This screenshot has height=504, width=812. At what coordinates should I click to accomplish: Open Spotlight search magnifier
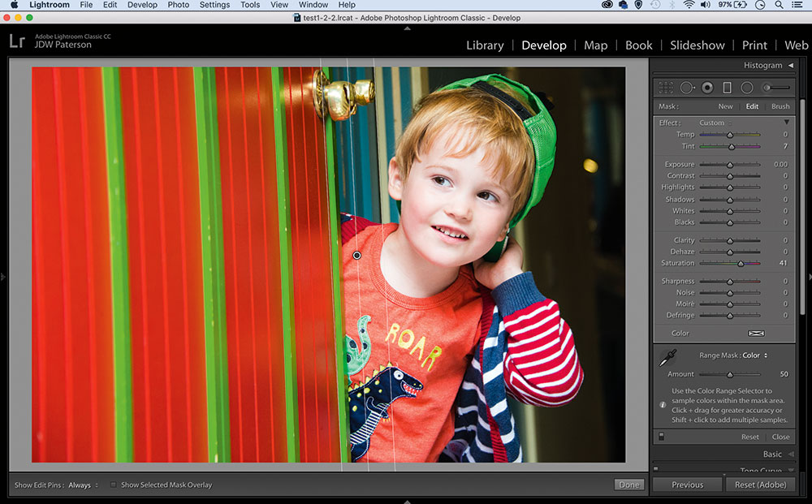click(779, 5)
